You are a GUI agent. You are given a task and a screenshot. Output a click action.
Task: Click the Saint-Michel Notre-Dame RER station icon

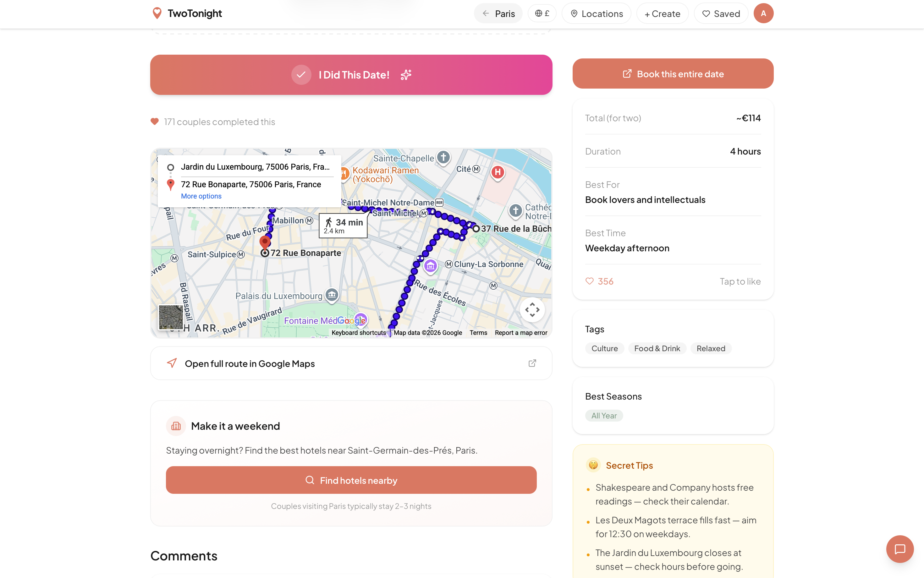(x=439, y=203)
